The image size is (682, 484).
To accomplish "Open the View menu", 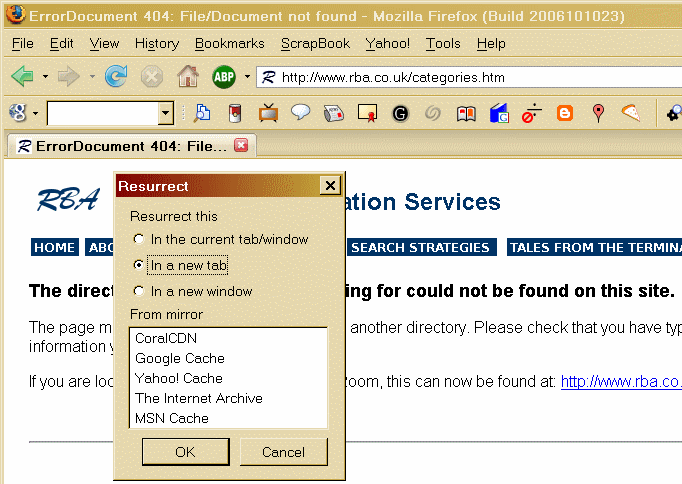I will pyautogui.click(x=104, y=43).
